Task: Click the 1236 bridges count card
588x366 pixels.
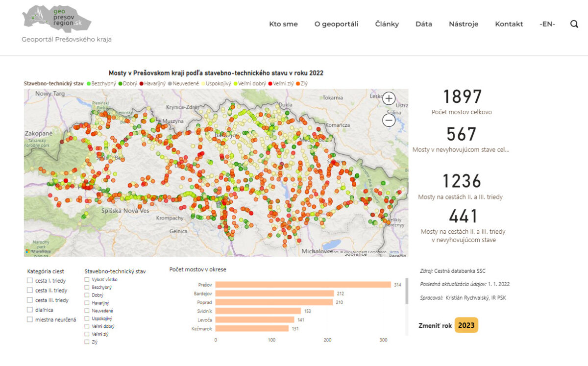Action: (462, 181)
